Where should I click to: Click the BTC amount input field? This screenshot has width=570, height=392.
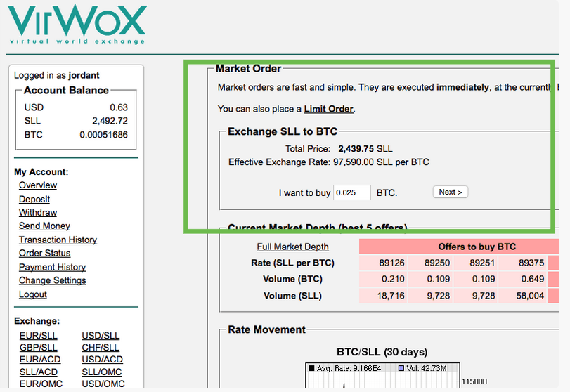352,192
